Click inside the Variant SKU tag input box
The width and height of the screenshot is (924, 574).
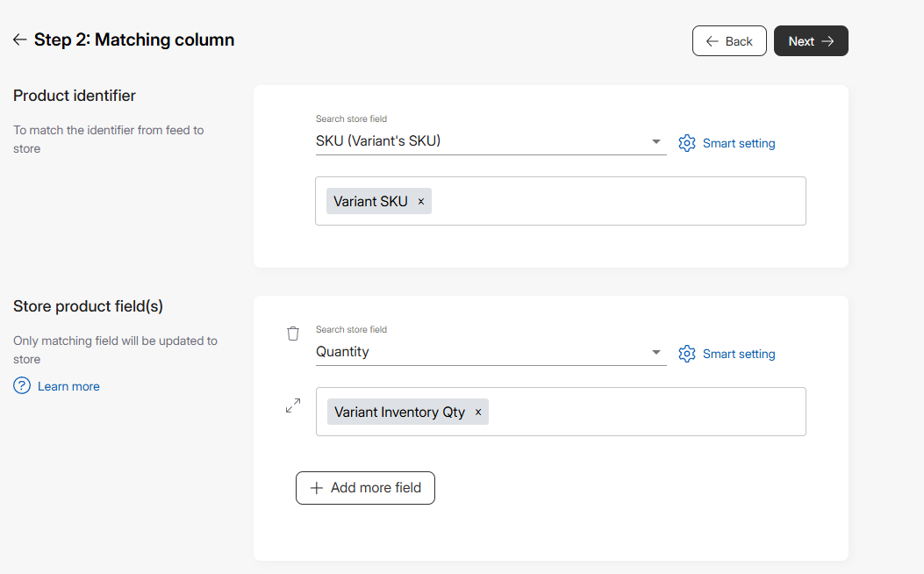[x=614, y=201]
